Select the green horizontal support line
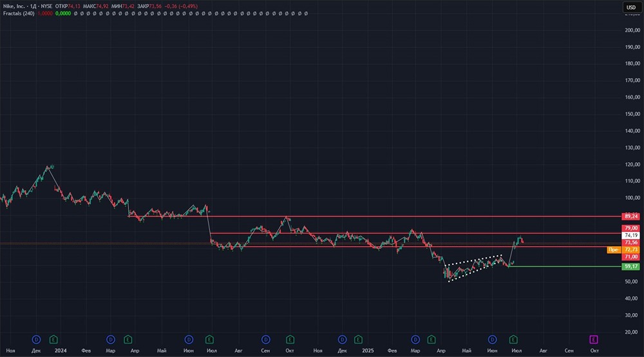Screen dimensions: 644x357 coord(560,266)
